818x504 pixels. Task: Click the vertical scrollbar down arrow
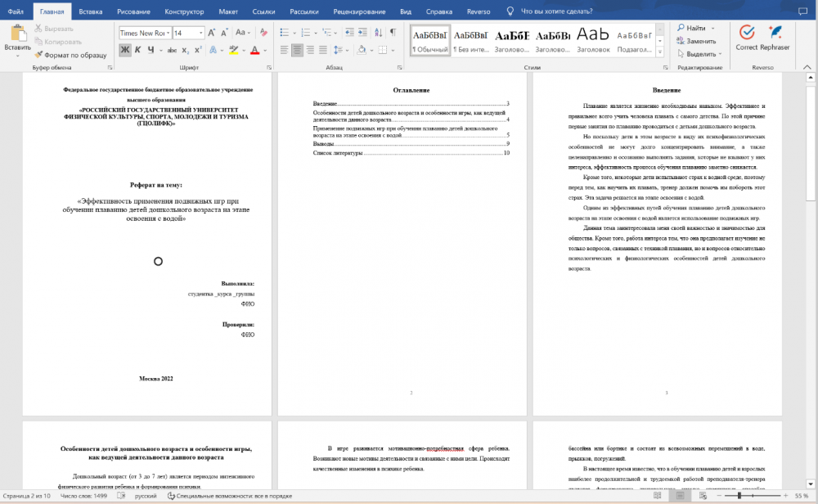click(x=810, y=484)
